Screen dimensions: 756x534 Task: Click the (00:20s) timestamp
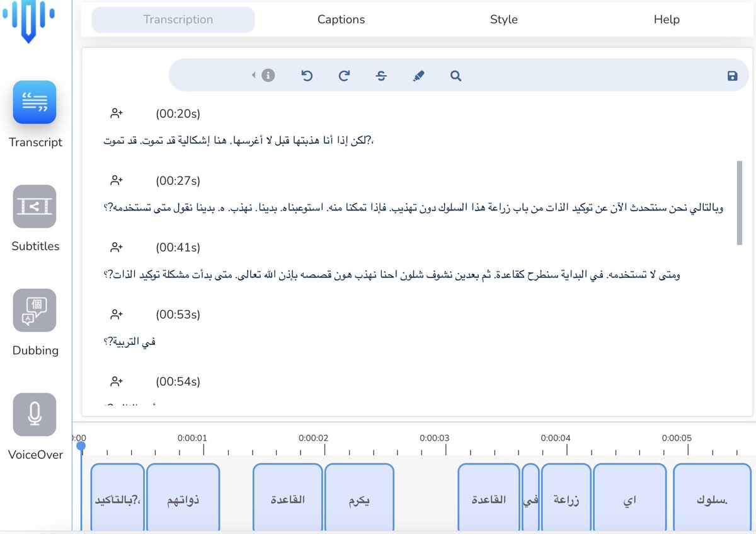tap(178, 114)
